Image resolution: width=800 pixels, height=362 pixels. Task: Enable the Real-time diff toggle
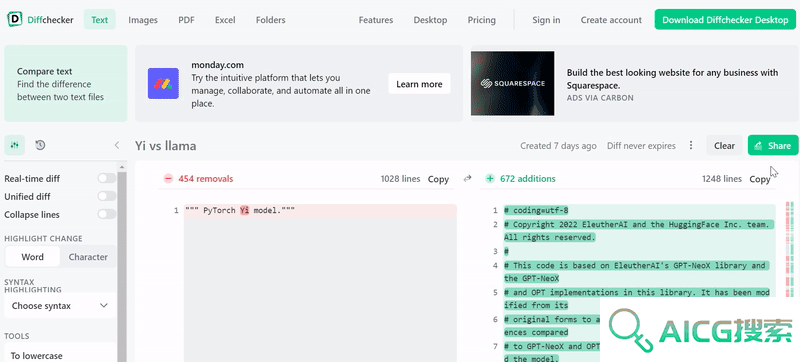(x=107, y=178)
